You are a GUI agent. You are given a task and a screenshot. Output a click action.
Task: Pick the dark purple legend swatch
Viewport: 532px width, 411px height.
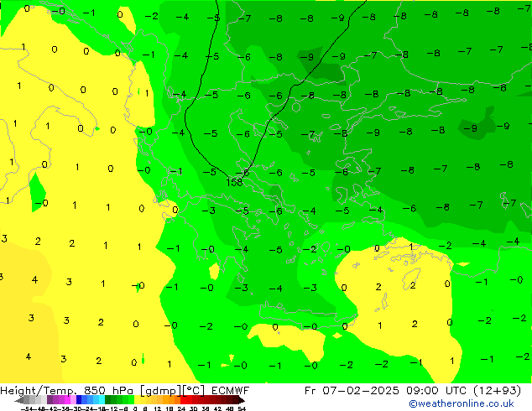click(50, 400)
